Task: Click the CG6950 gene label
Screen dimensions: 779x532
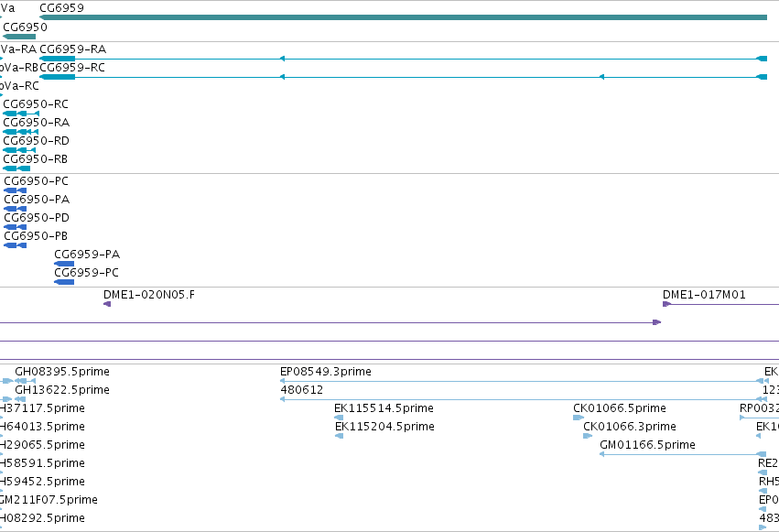Action: coord(25,27)
